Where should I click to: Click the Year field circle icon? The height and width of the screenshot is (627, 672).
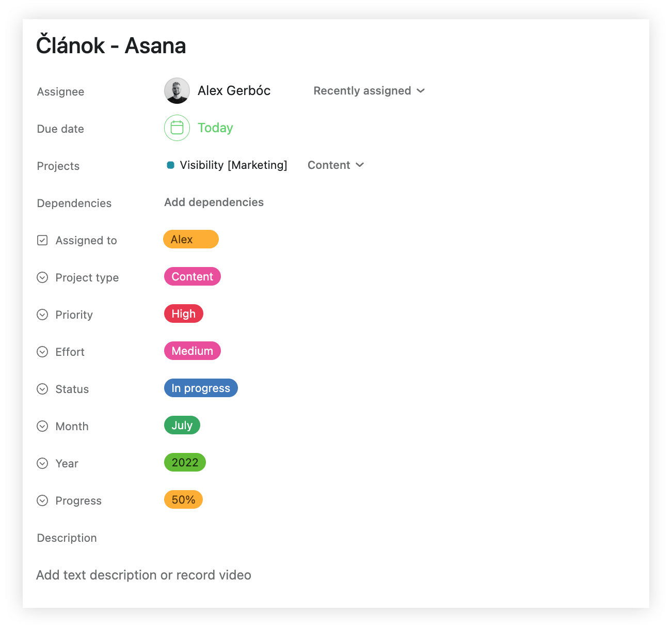tap(42, 463)
